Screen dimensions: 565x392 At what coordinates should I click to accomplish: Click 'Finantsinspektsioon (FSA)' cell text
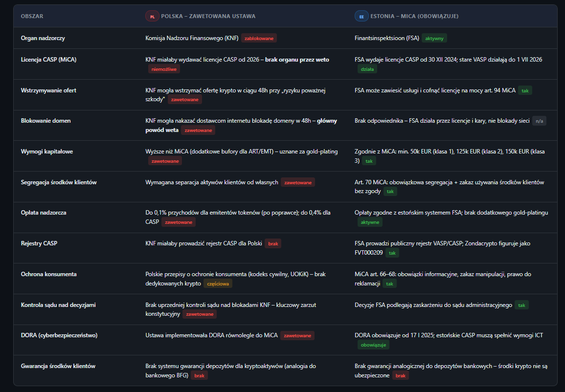pyautogui.click(x=387, y=38)
